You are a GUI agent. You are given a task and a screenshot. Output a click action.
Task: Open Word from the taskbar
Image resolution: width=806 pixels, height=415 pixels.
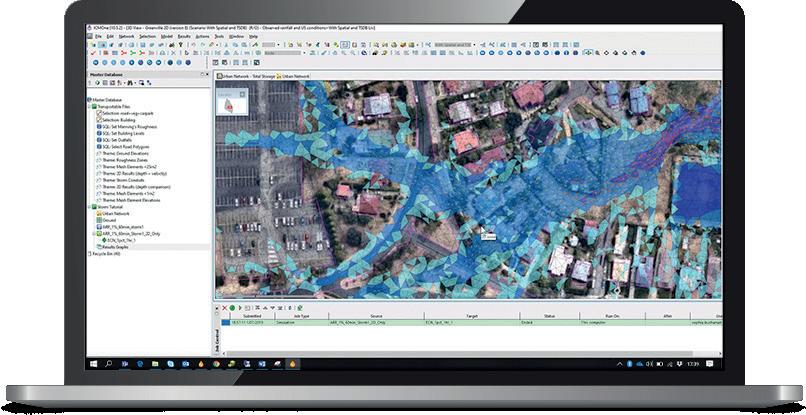[x=262, y=364]
